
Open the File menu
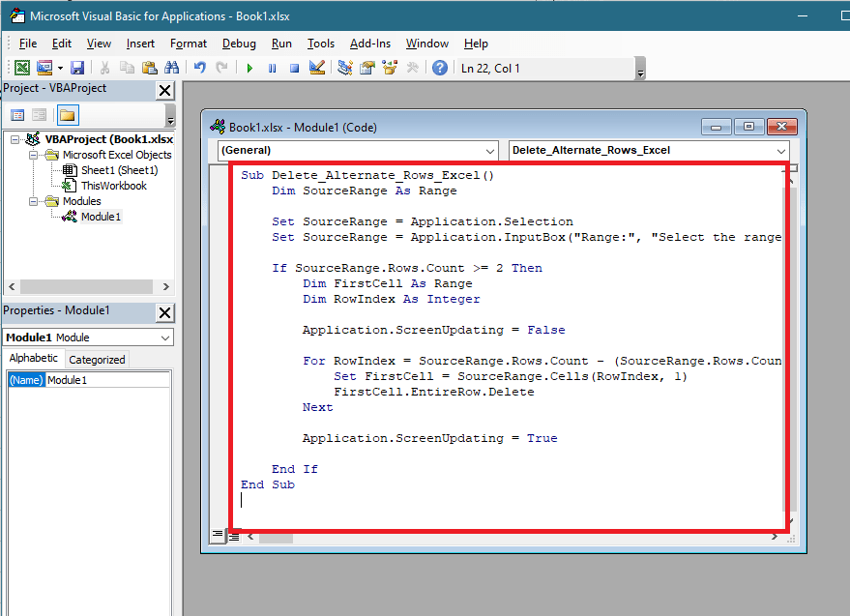pos(28,44)
